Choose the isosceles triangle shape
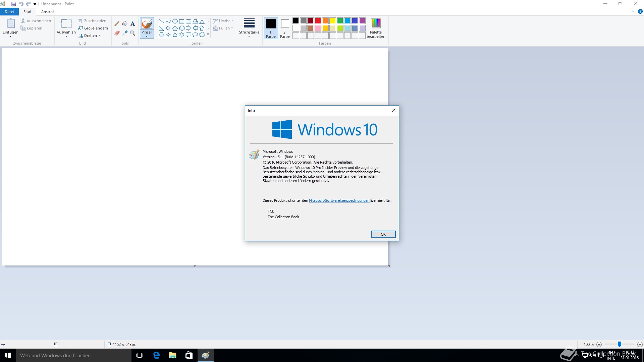Viewport: 644px width, 362px height. (202, 21)
